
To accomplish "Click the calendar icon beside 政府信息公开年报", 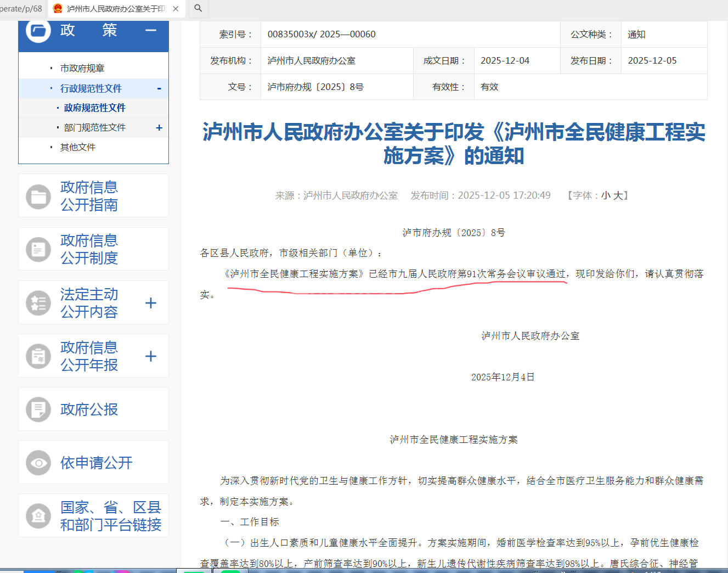I will click(x=38, y=356).
